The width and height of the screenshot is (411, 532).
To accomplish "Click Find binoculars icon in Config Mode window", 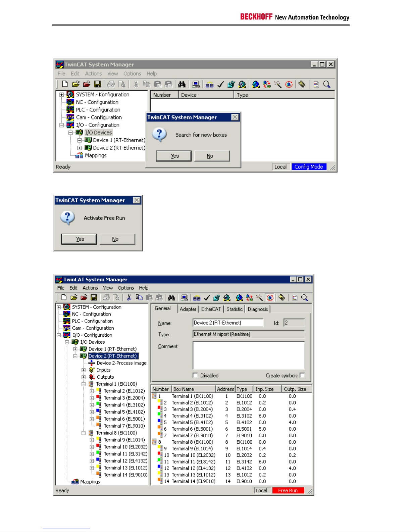I will [x=182, y=84].
